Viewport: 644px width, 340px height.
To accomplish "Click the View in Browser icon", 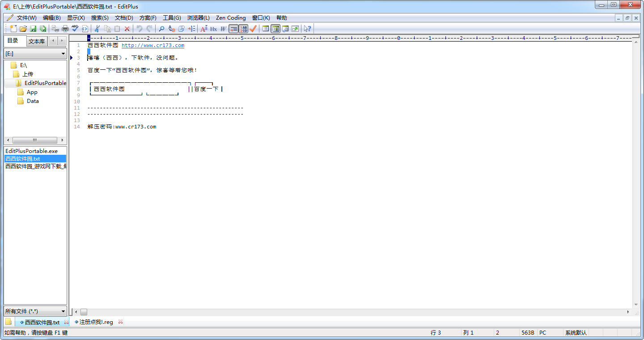I will 85,29.
